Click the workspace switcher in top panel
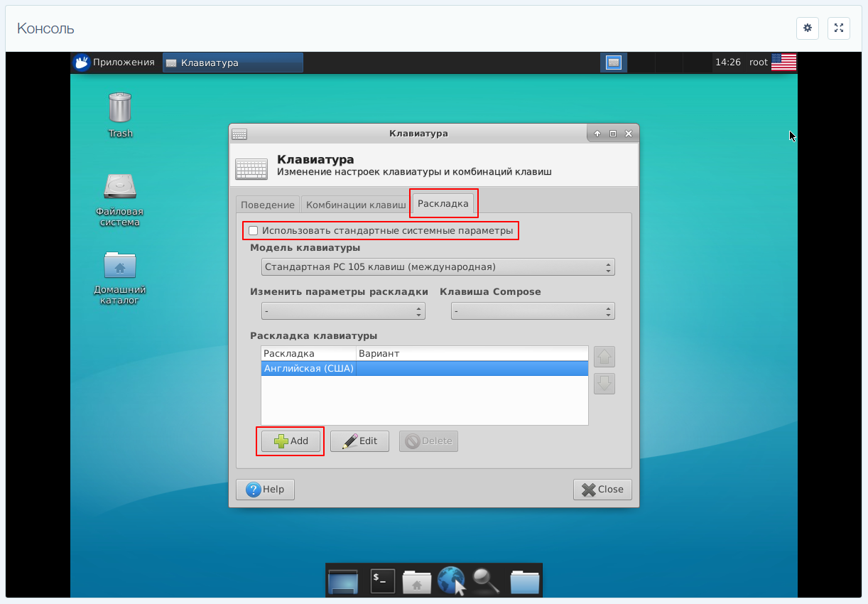 click(614, 63)
